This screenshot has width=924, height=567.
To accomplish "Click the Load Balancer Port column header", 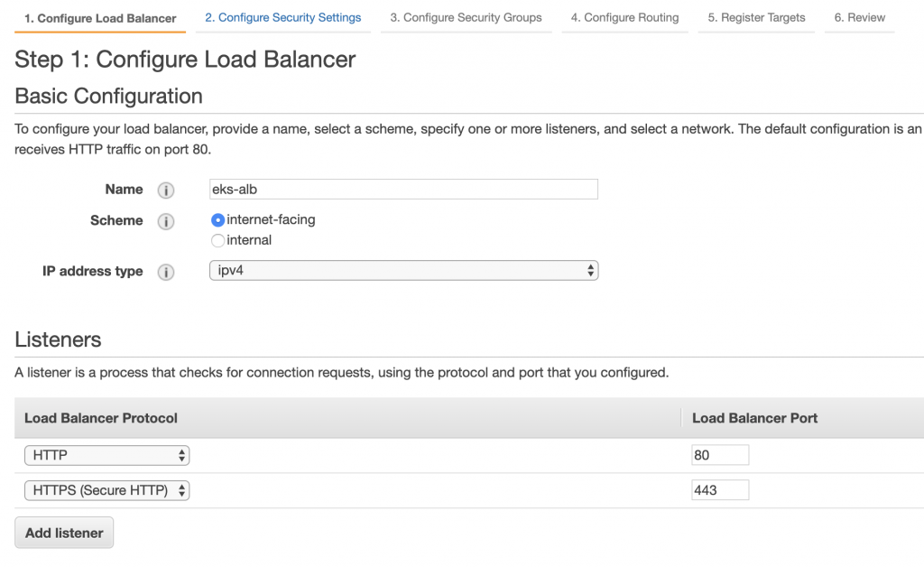I will click(x=754, y=418).
